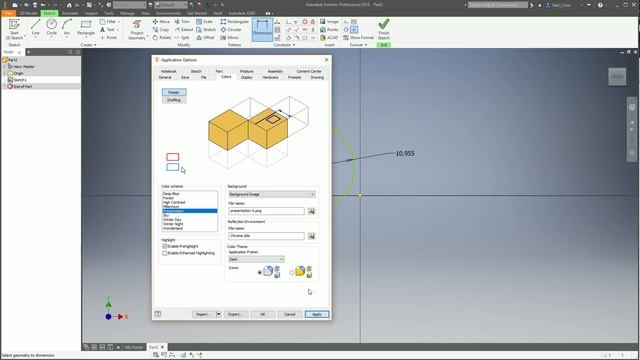This screenshot has width=640, height=360.
Task: Select the blue icons theme radio button
Action: [260, 272]
